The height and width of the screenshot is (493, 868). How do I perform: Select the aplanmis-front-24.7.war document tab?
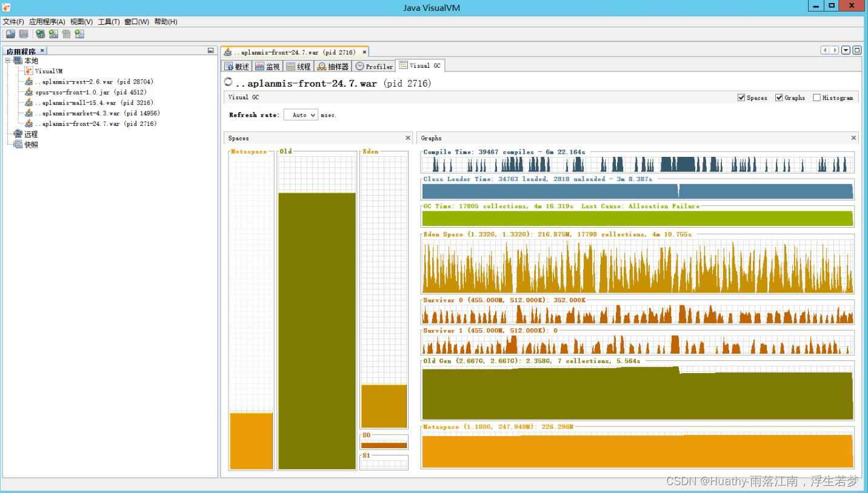point(295,52)
